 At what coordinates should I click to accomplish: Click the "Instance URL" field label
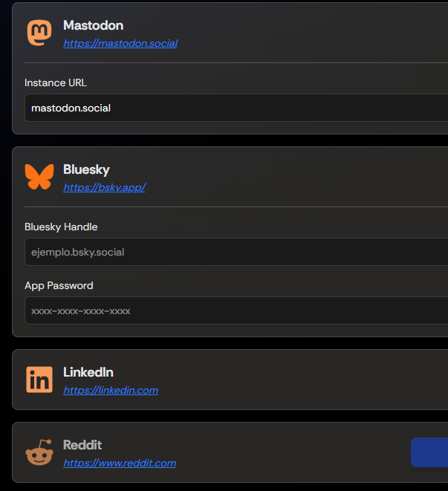pyautogui.click(x=56, y=82)
